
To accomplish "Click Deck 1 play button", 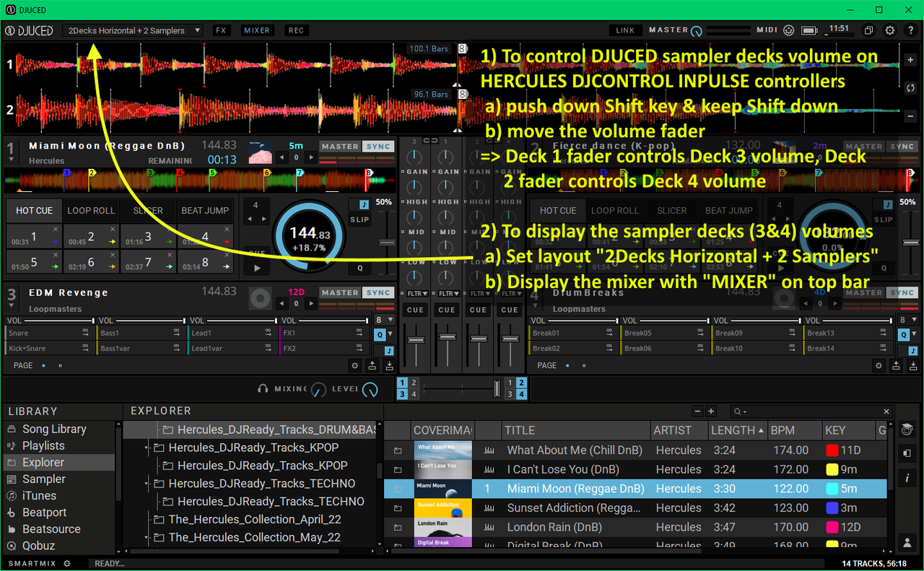I will [256, 267].
